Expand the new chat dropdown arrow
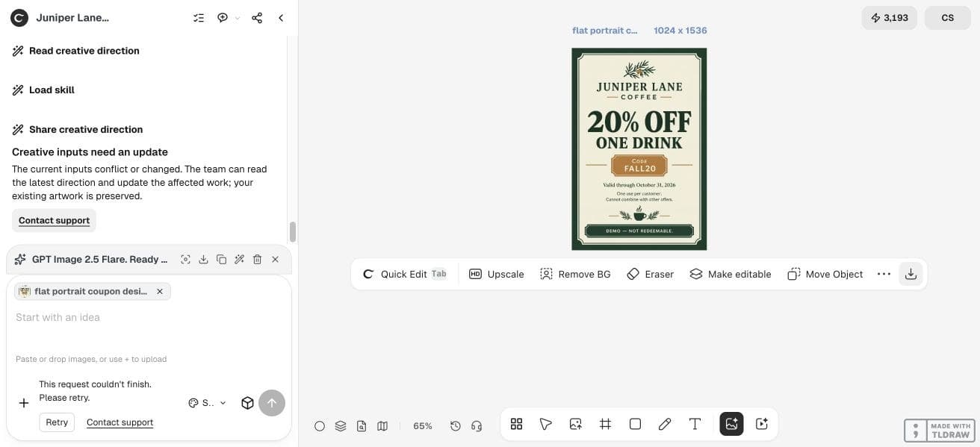 [238, 18]
